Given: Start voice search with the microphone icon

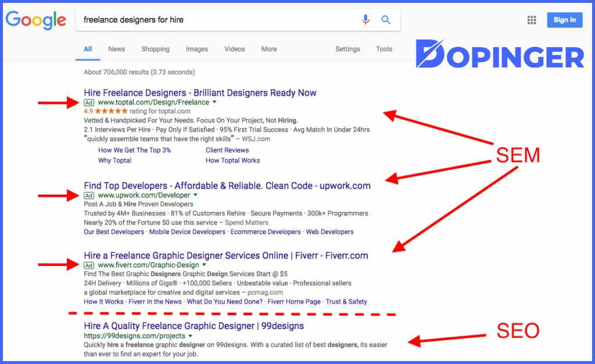Looking at the screenshot, I should click(365, 20).
